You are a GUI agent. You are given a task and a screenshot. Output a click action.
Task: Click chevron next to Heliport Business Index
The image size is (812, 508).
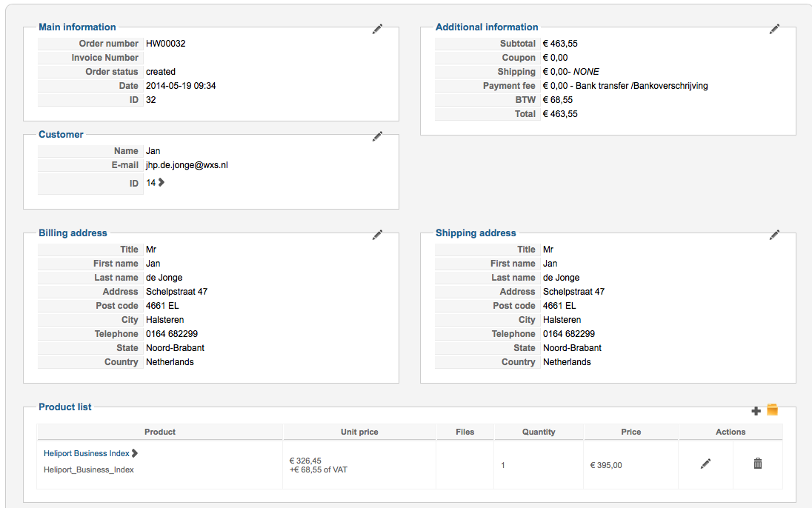click(x=135, y=453)
